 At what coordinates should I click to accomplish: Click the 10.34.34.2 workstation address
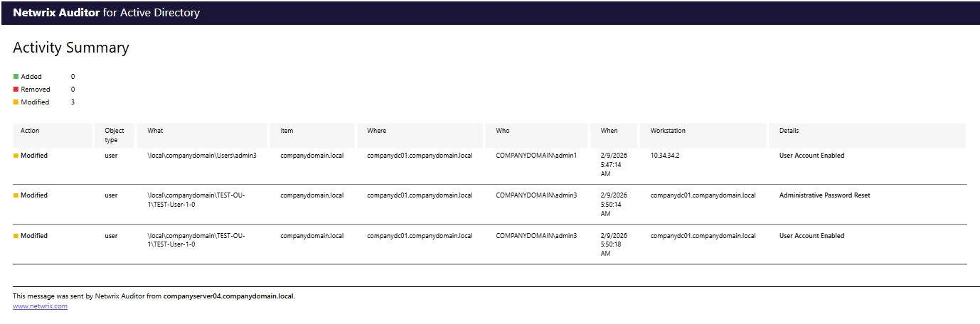[665, 156]
